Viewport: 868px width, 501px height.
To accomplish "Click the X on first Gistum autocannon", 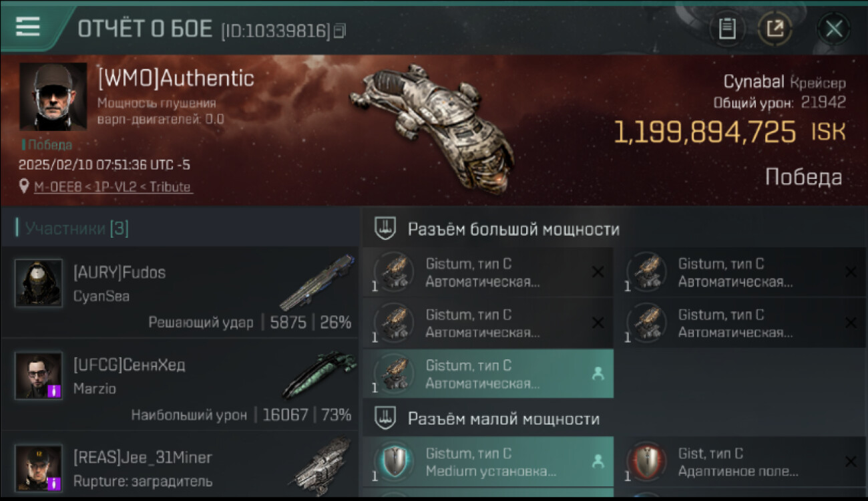I will pos(598,272).
